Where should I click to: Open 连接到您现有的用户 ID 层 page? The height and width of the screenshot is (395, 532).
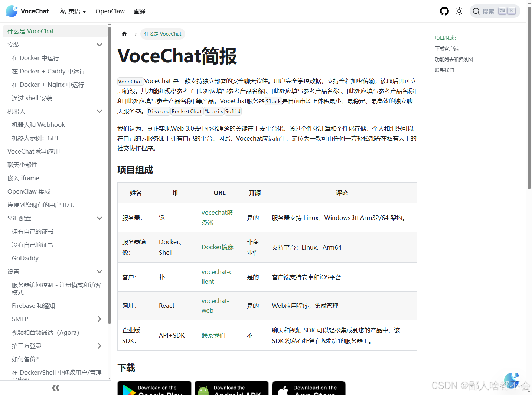pyautogui.click(x=42, y=205)
